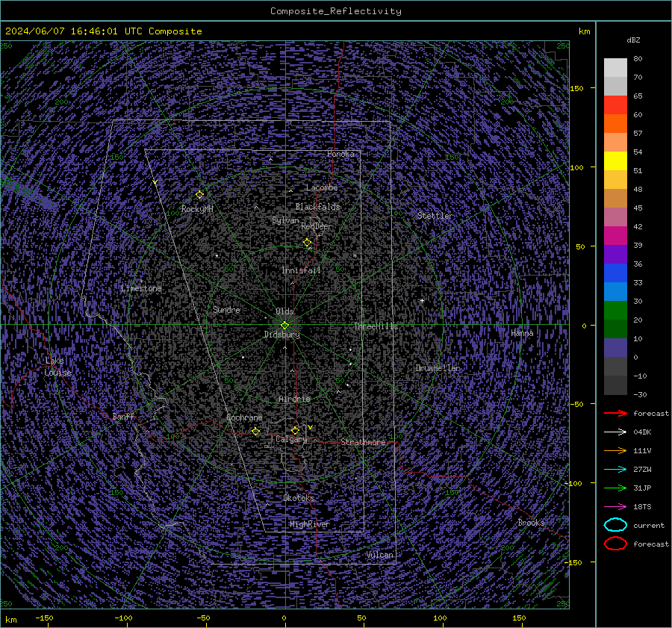The height and width of the screenshot is (628, 672).
Task: Click the -100 tick on bottom axis
Action: coord(124,618)
